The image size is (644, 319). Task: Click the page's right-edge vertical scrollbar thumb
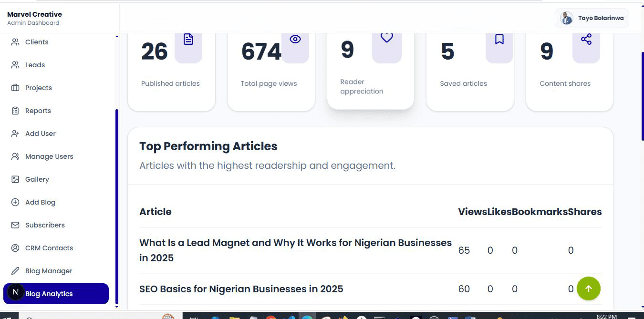[642, 95]
